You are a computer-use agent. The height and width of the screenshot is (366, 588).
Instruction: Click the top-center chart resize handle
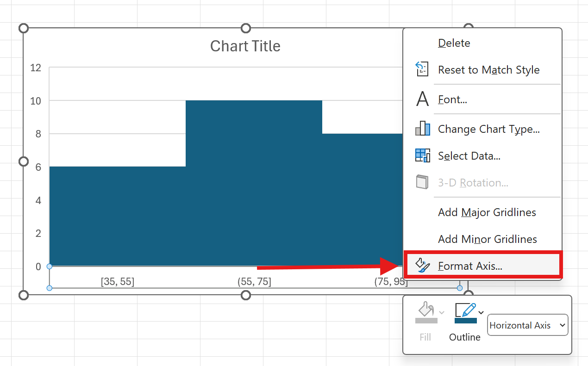click(x=246, y=28)
